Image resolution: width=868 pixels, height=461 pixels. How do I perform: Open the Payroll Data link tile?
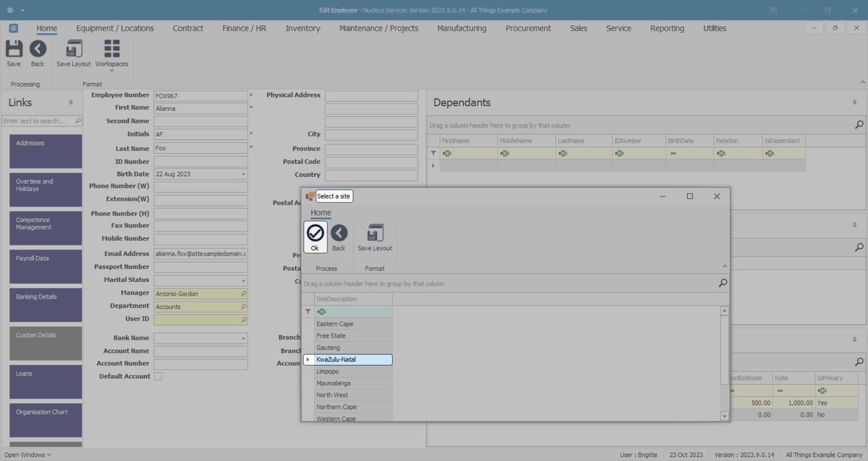tap(45, 266)
